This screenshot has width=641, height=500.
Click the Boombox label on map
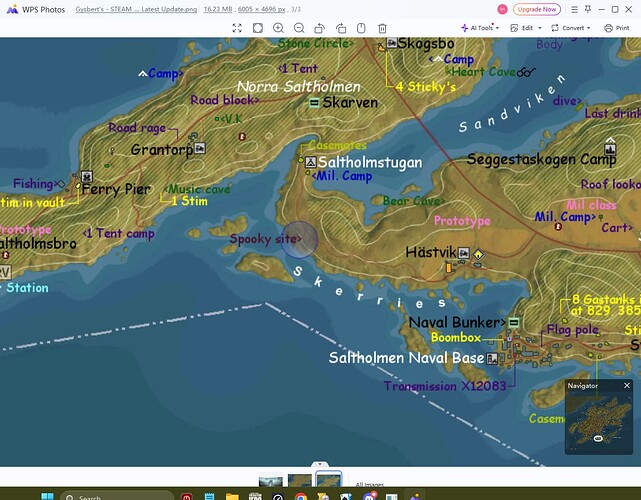click(x=456, y=337)
